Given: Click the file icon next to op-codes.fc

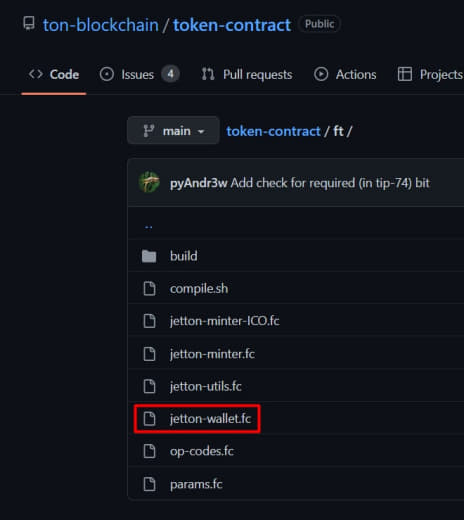Looking at the screenshot, I should pyautogui.click(x=149, y=451).
